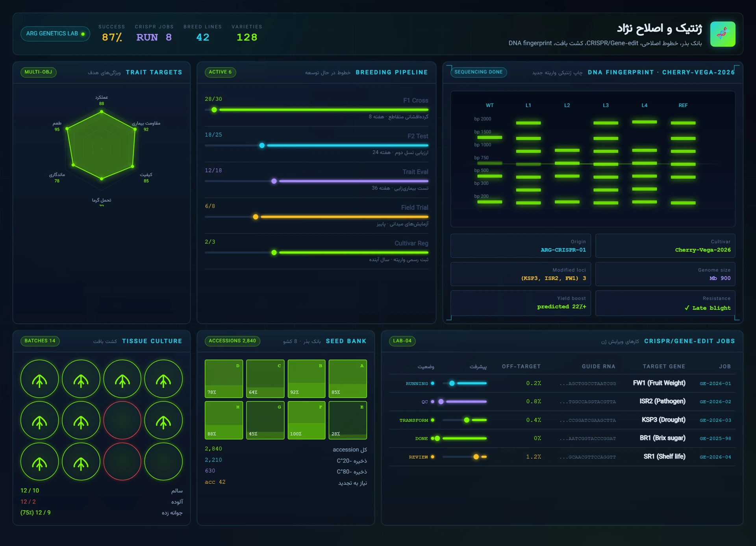Click the ARG GENETICS LAB status pill
Image resolution: width=756 pixels, height=546 pixels.
[55, 34]
